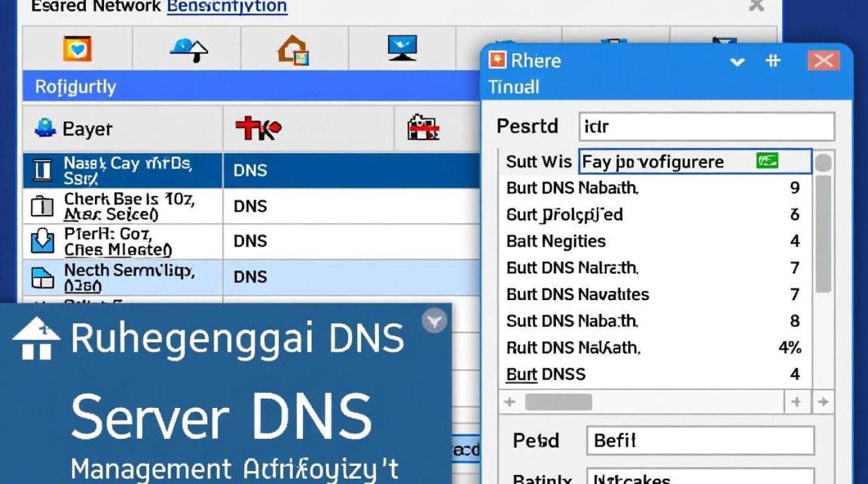Click the red TK icon column header
Image resolution: width=868 pixels, height=484 pixels.
tap(258, 128)
